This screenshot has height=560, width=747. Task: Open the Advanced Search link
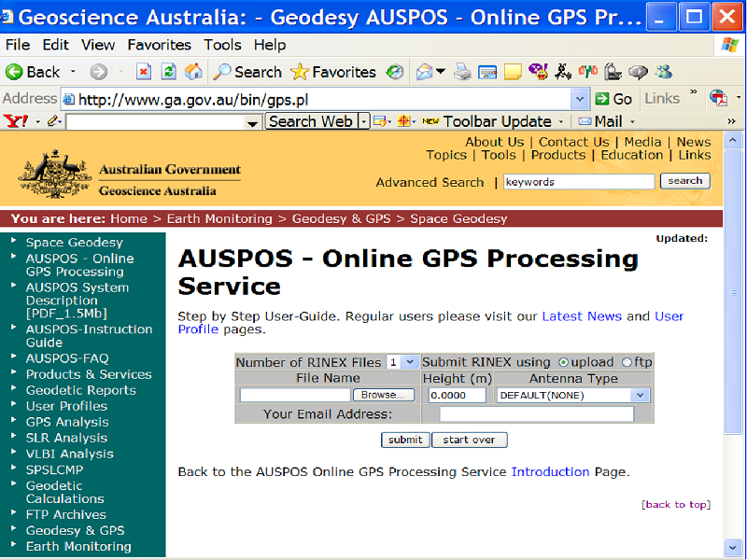pos(430,182)
